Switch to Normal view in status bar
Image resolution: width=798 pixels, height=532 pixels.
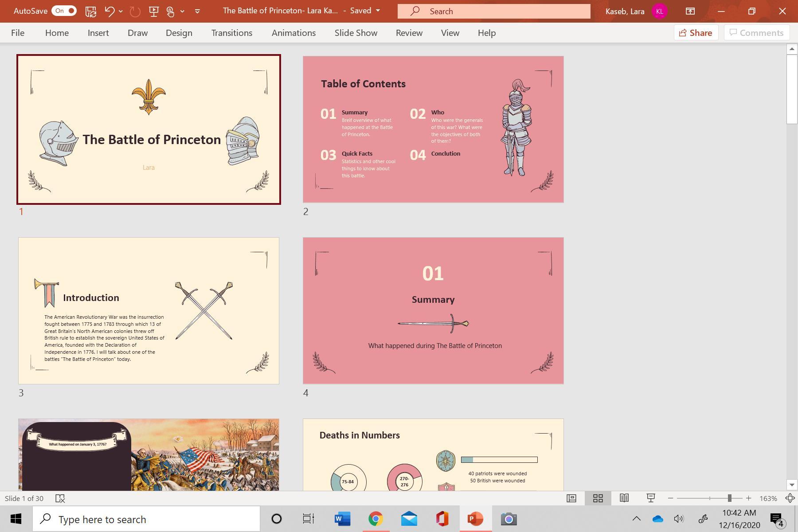click(x=571, y=498)
